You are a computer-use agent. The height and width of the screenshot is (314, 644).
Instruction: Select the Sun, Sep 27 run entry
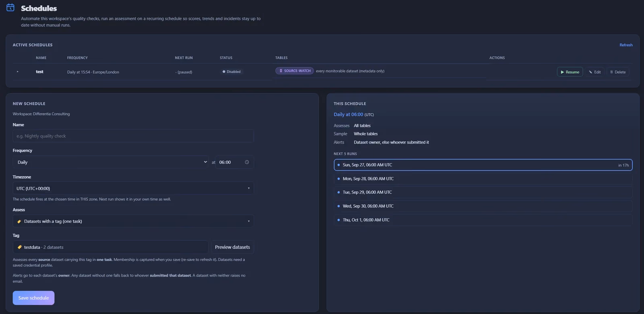[x=483, y=165]
